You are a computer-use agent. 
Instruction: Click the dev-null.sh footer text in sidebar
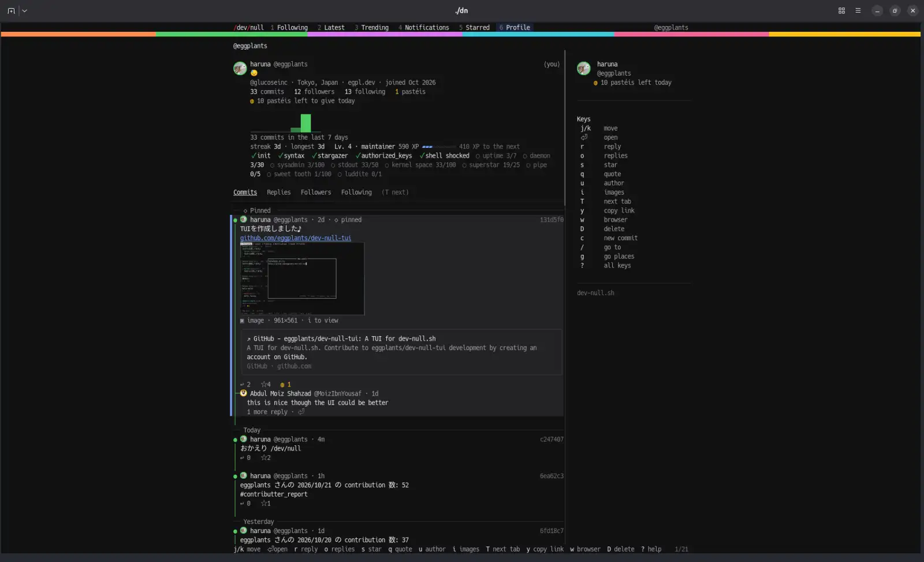(x=595, y=293)
